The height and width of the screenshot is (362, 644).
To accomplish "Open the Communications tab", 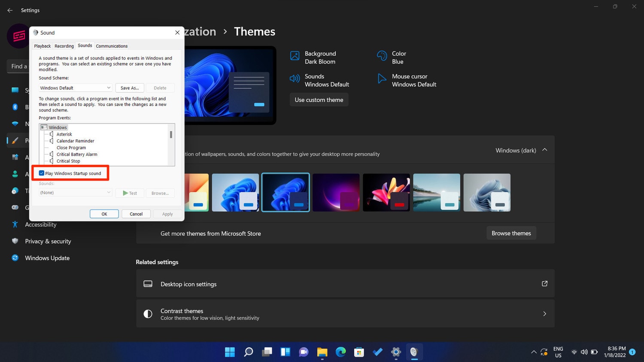I will pyautogui.click(x=112, y=46).
